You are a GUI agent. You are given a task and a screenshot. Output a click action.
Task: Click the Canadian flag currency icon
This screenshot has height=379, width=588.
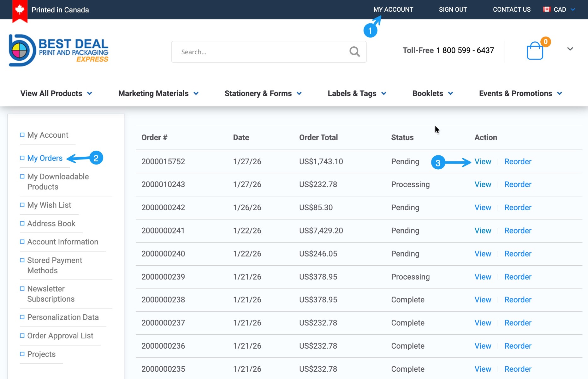[x=547, y=9]
